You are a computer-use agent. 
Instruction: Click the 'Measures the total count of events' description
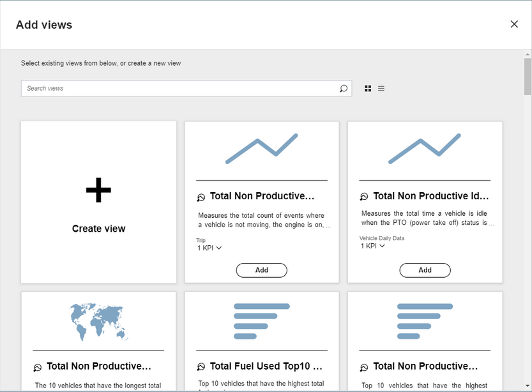[x=264, y=220]
